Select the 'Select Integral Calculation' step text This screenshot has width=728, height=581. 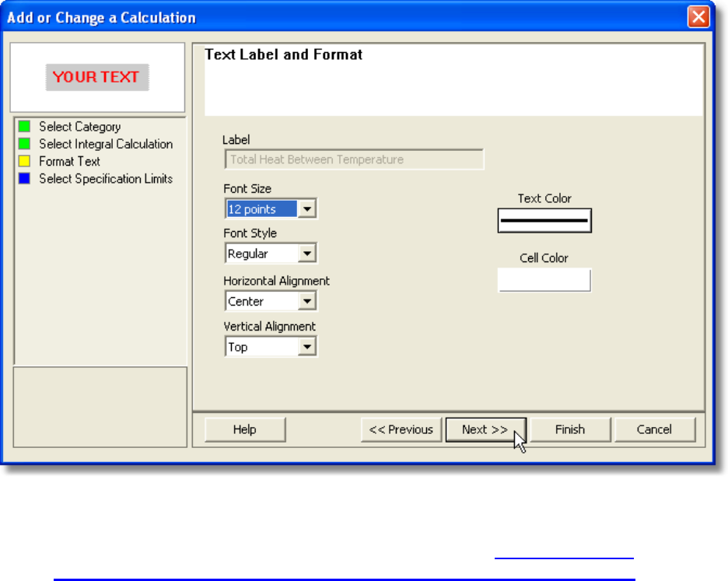click(106, 144)
